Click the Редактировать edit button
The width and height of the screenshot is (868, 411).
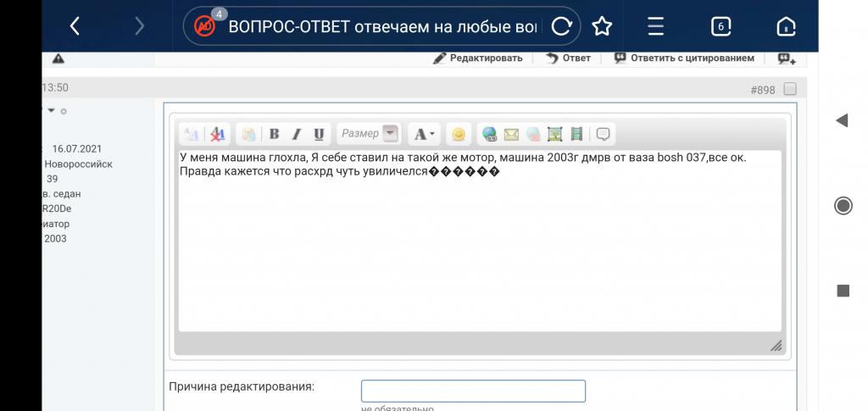click(478, 58)
